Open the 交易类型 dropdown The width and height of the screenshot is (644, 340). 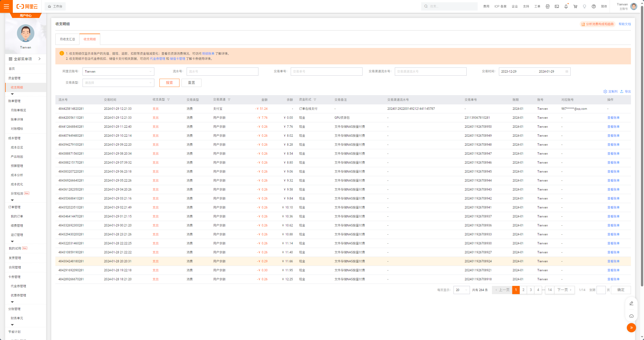(x=118, y=83)
